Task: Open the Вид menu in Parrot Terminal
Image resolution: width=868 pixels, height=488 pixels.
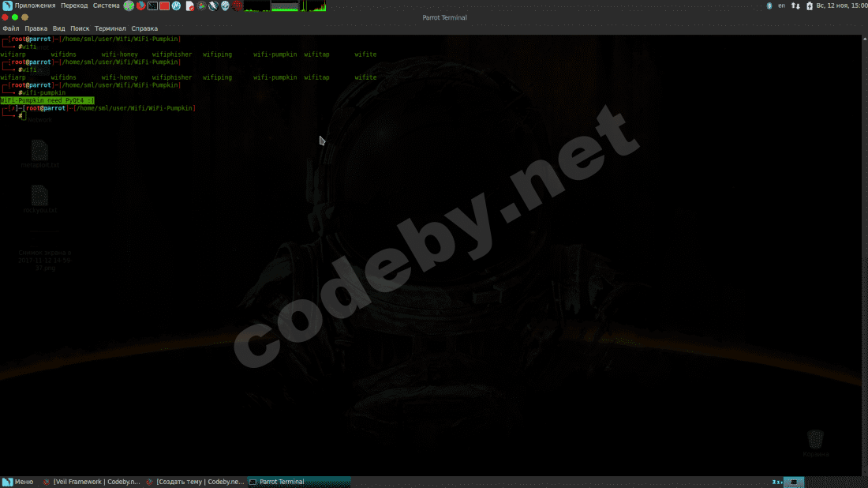Action: tap(58, 28)
